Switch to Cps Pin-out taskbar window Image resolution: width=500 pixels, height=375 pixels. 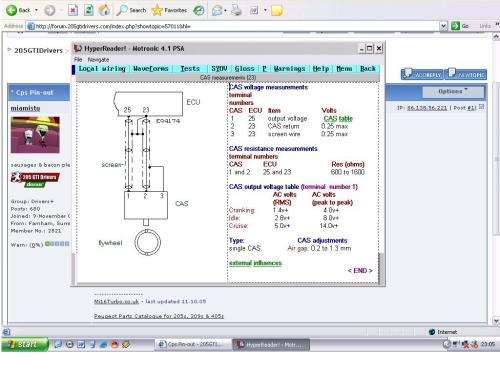tap(193, 345)
